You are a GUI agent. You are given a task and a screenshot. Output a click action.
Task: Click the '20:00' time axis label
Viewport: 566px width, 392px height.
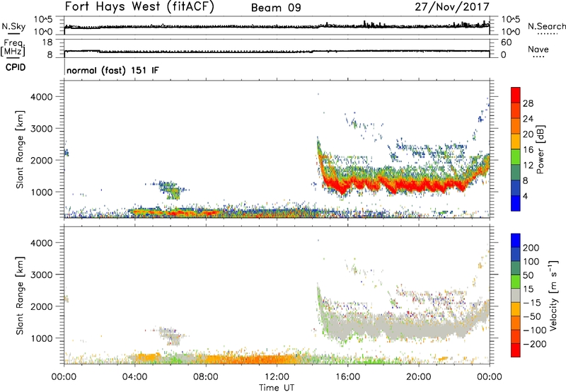pyautogui.click(x=418, y=377)
